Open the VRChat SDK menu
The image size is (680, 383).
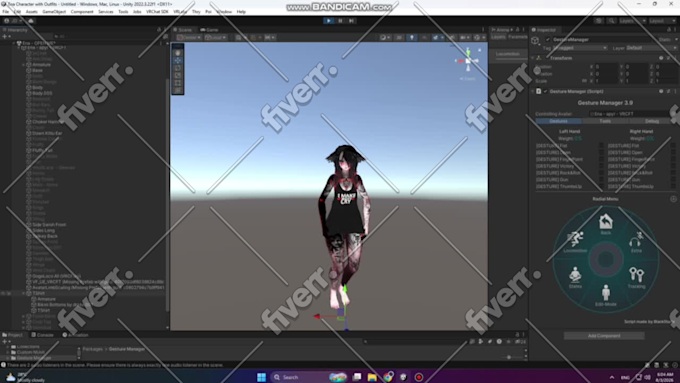(x=157, y=12)
